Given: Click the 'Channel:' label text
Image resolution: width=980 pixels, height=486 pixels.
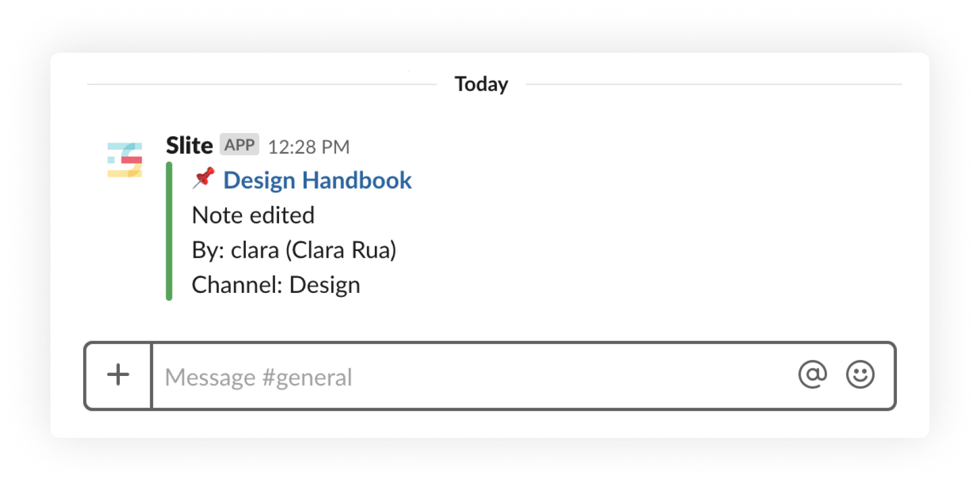Looking at the screenshot, I should click(x=237, y=285).
